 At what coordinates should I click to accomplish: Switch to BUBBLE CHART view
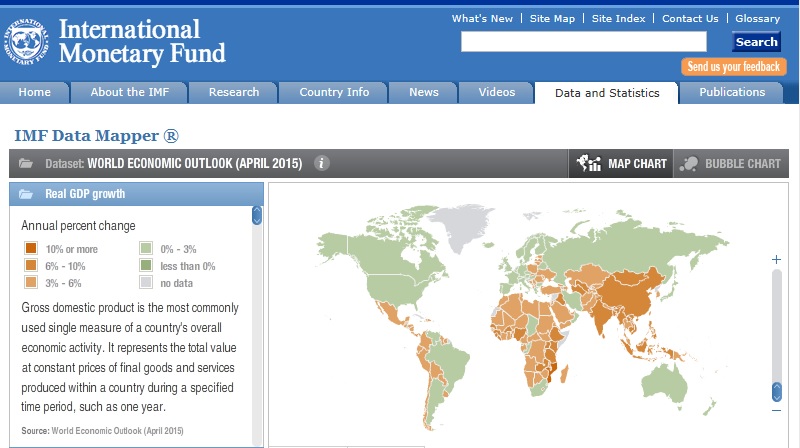tap(731, 163)
